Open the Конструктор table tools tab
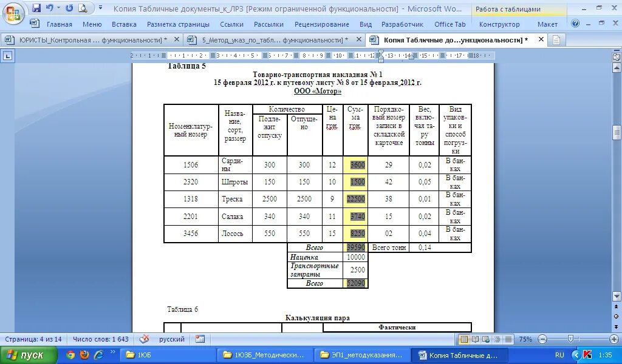The width and height of the screenshot is (622, 364). (x=499, y=24)
